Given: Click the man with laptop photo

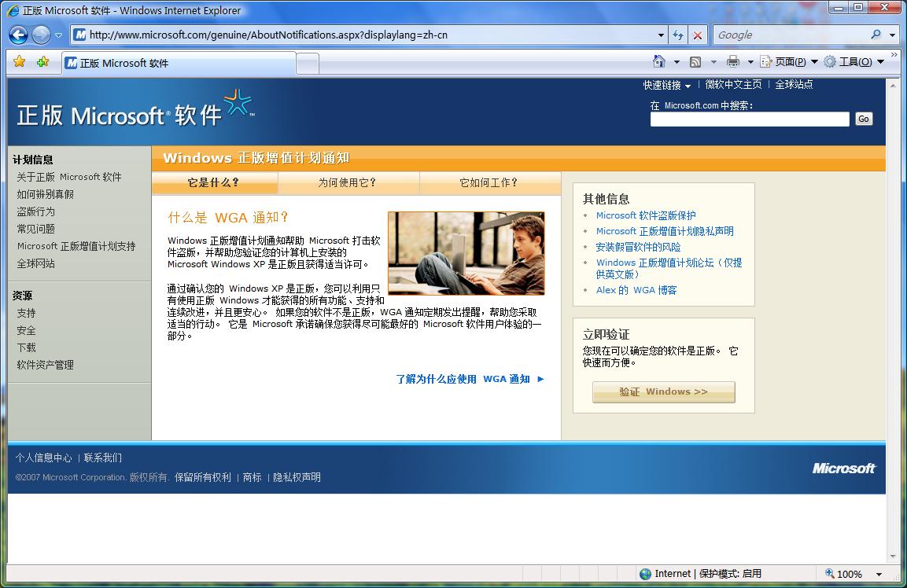Looking at the screenshot, I should click(466, 253).
